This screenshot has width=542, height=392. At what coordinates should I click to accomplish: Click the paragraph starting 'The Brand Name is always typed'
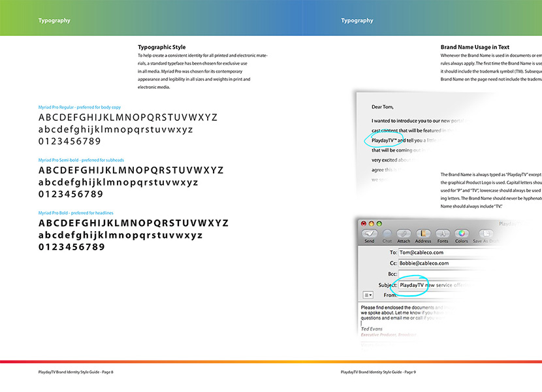tap(491, 190)
